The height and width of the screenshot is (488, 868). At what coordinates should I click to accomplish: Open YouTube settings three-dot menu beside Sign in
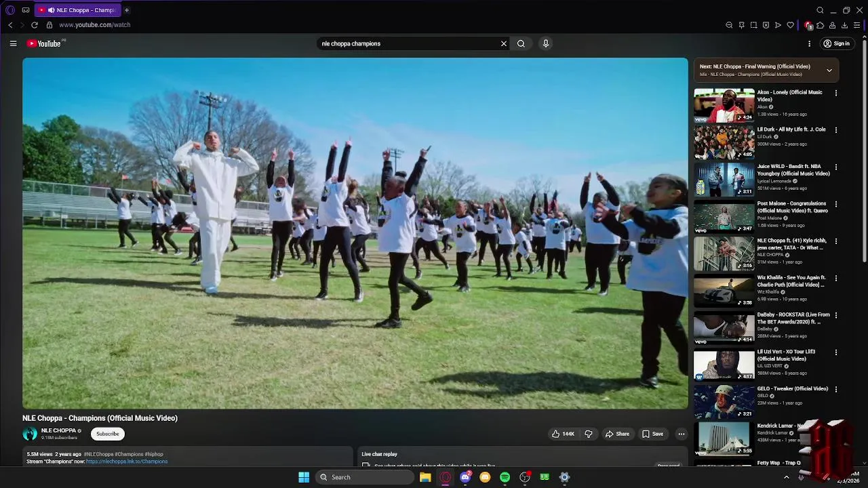coord(809,43)
